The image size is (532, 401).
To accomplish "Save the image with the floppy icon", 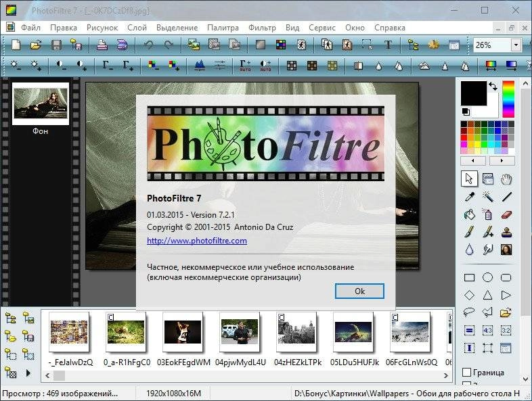I will pyautogui.click(x=56, y=45).
